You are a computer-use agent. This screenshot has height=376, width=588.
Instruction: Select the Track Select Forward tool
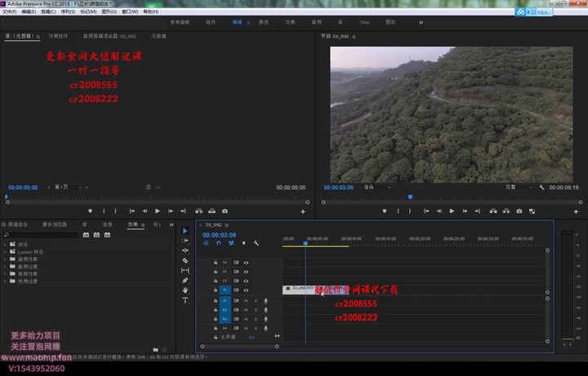click(x=185, y=241)
